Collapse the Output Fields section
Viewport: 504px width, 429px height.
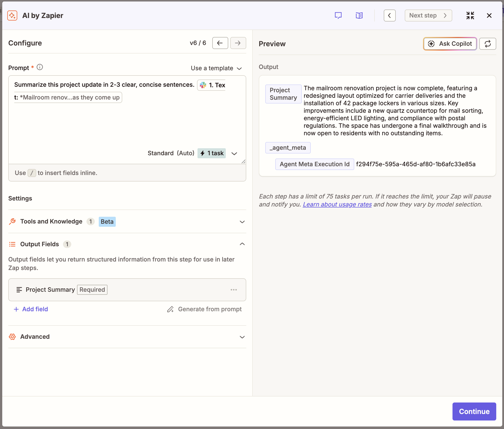[x=127, y=244]
